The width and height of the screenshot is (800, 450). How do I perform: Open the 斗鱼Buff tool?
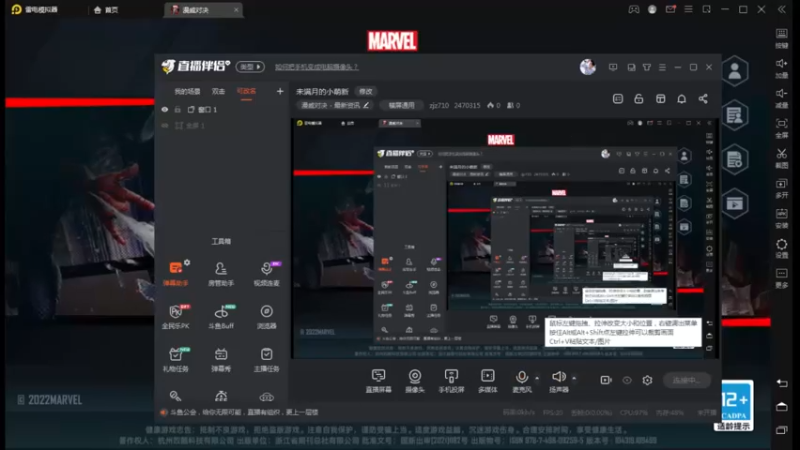221,316
